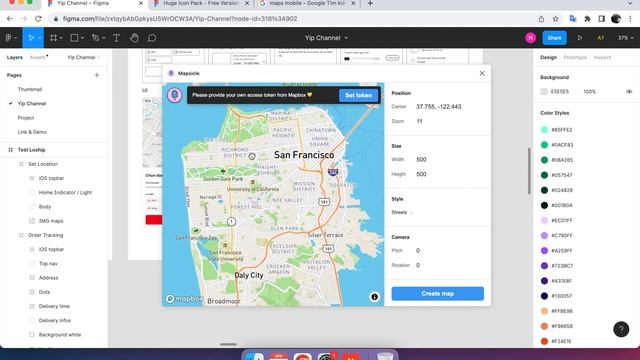Edit the map Height field

pyautogui.click(x=421, y=174)
